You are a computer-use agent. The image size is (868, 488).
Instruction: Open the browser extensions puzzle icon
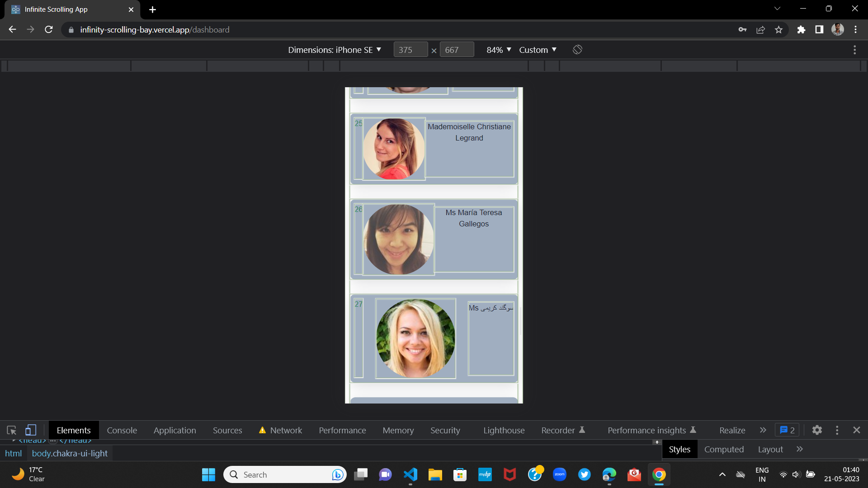click(801, 29)
